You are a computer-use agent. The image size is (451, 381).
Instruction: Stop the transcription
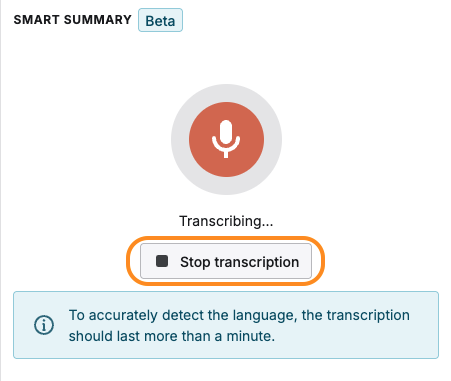click(226, 261)
